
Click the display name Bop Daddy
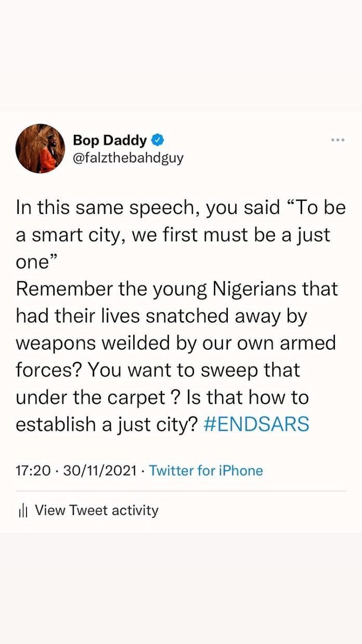click(110, 141)
